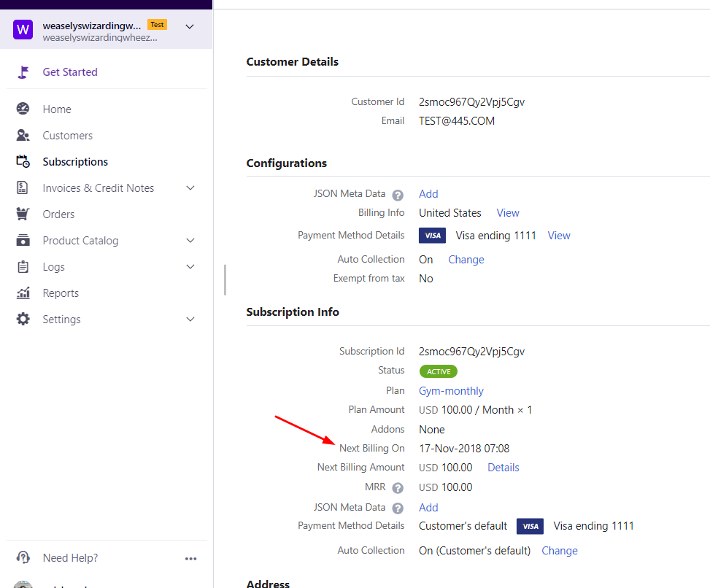Expand the Product Catalog submenu chevron
Viewport: 710px width, 588px height.
coord(190,241)
